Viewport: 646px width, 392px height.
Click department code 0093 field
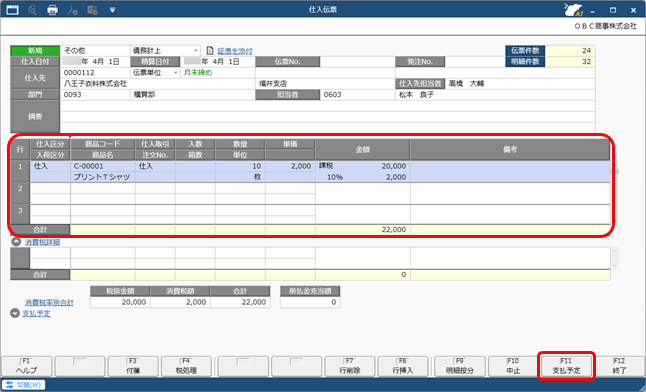point(95,95)
